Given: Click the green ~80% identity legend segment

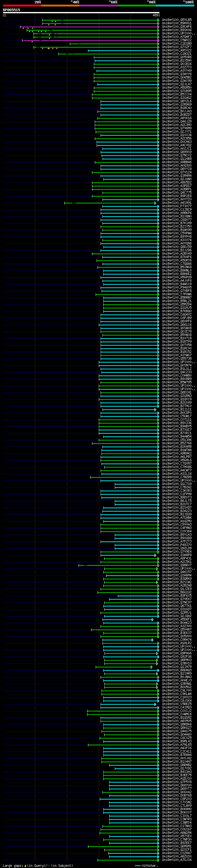Looking at the screenshot, I should coord(137,6).
